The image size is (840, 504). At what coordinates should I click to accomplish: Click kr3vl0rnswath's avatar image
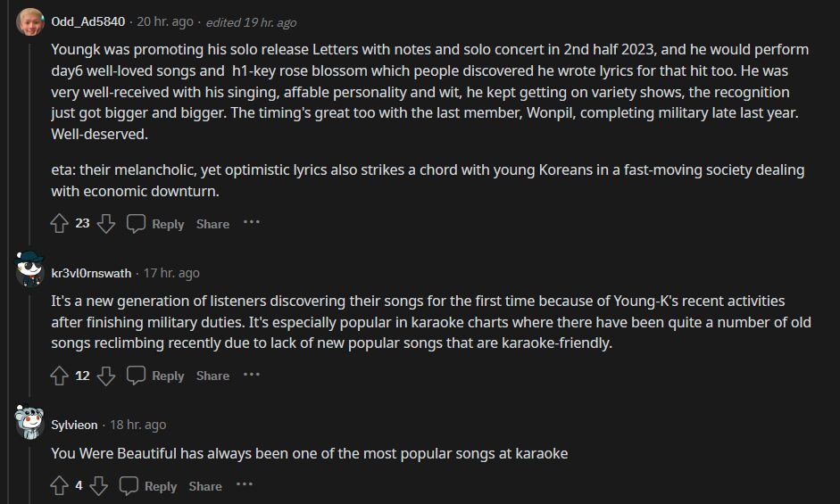[x=30, y=270]
